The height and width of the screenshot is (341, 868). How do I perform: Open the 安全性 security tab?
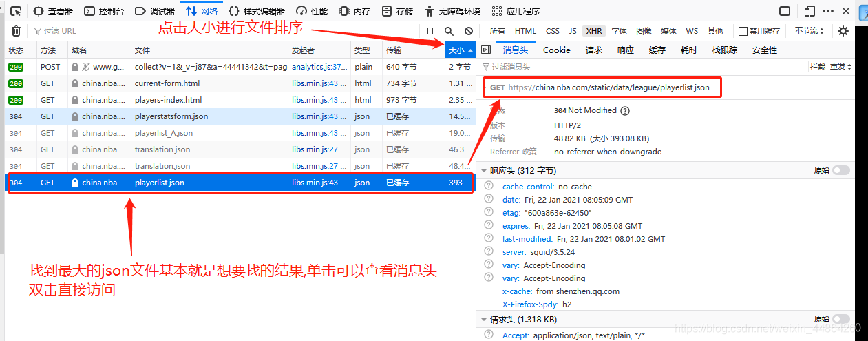[765, 50]
